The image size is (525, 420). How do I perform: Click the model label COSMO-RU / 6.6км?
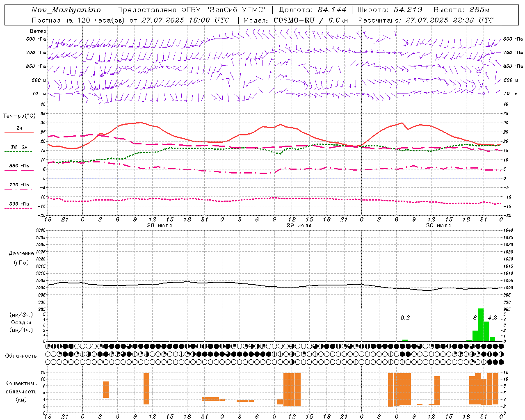pos(310,20)
